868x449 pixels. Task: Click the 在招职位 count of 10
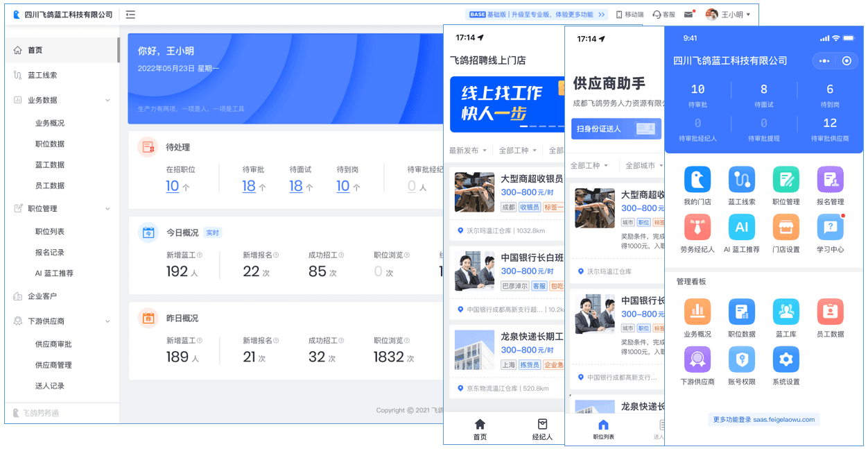(173, 186)
